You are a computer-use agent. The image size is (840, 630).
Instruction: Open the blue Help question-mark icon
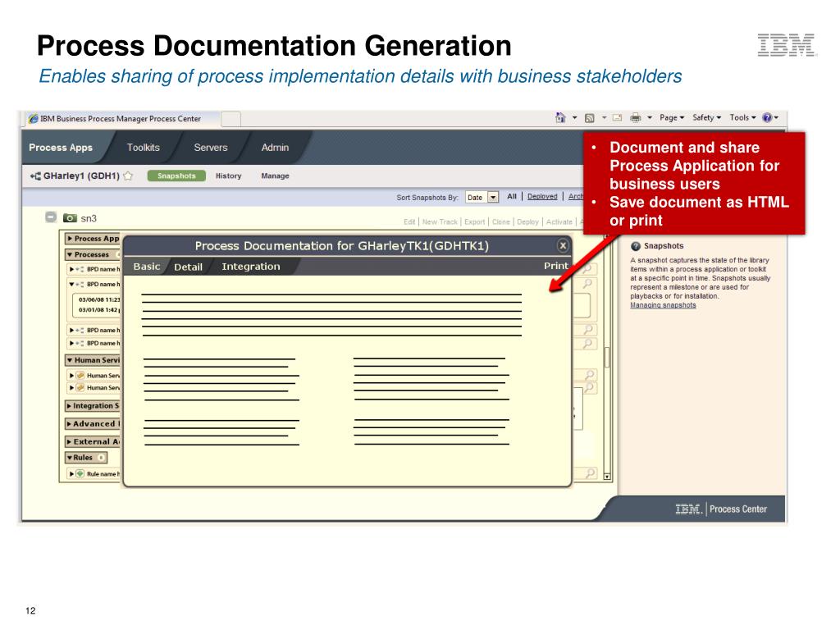pyautogui.click(x=767, y=118)
